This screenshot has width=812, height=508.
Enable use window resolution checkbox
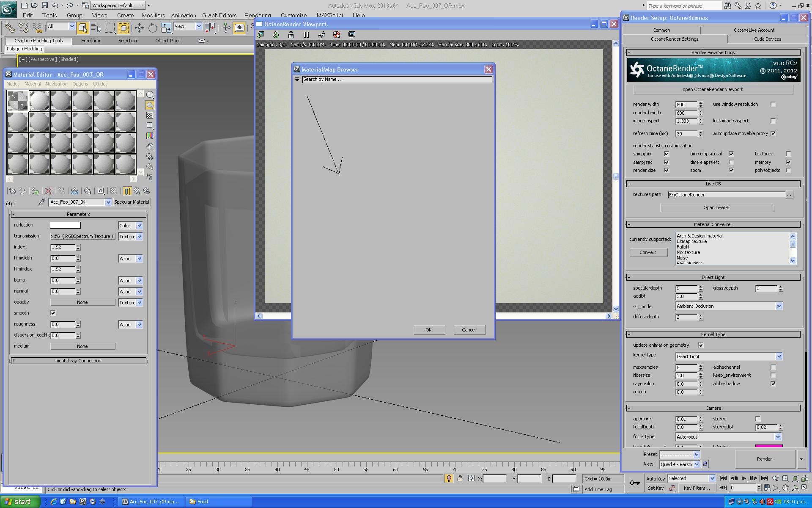tap(773, 105)
